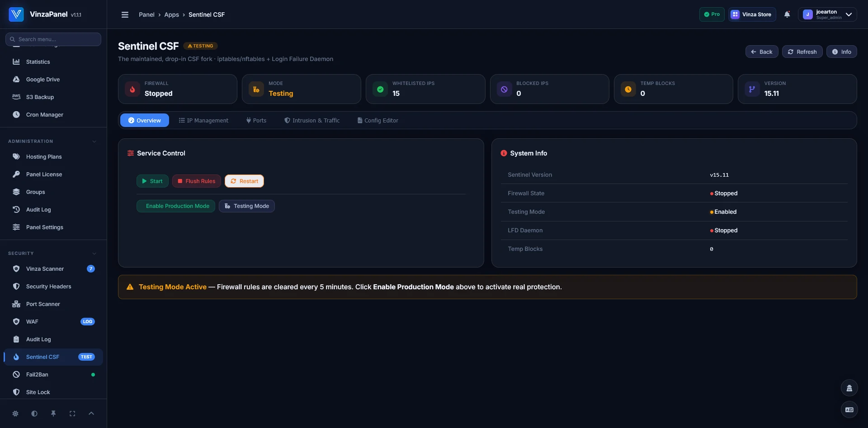Toggle the sidebar pin icon
Viewport: 868px width, 428px height.
coord(53,414)
